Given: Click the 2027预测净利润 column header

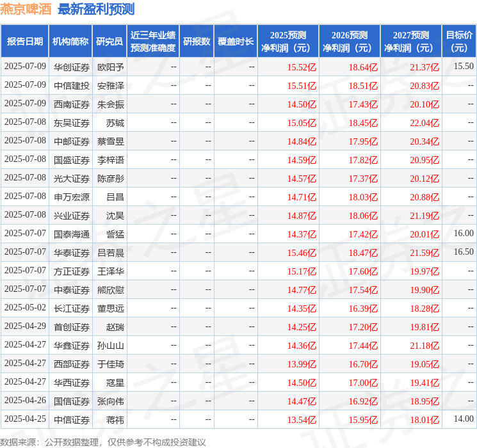Looking at the screenshot, I should point(411,42).
